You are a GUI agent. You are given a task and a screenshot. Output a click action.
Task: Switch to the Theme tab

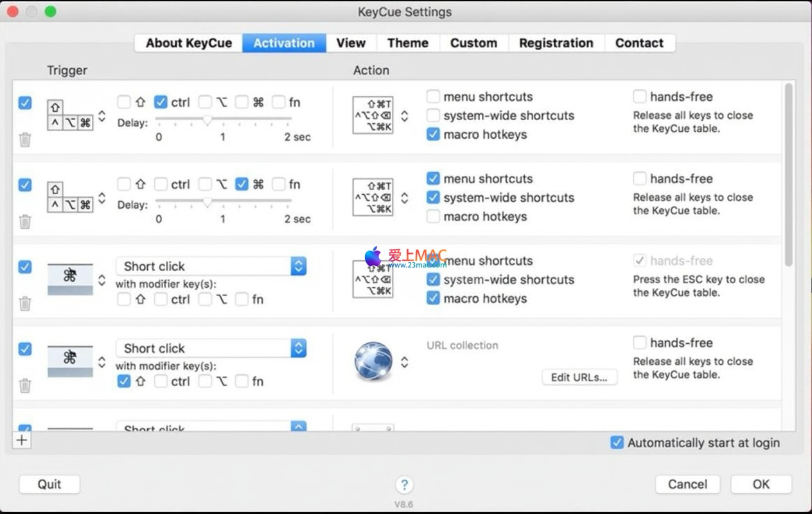(407, 43)
